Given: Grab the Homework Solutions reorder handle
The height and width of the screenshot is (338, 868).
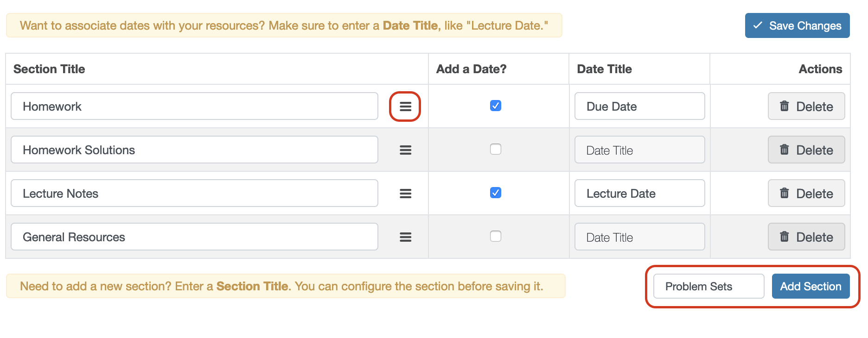Looking at the screenshot, I should pos(405,150).
